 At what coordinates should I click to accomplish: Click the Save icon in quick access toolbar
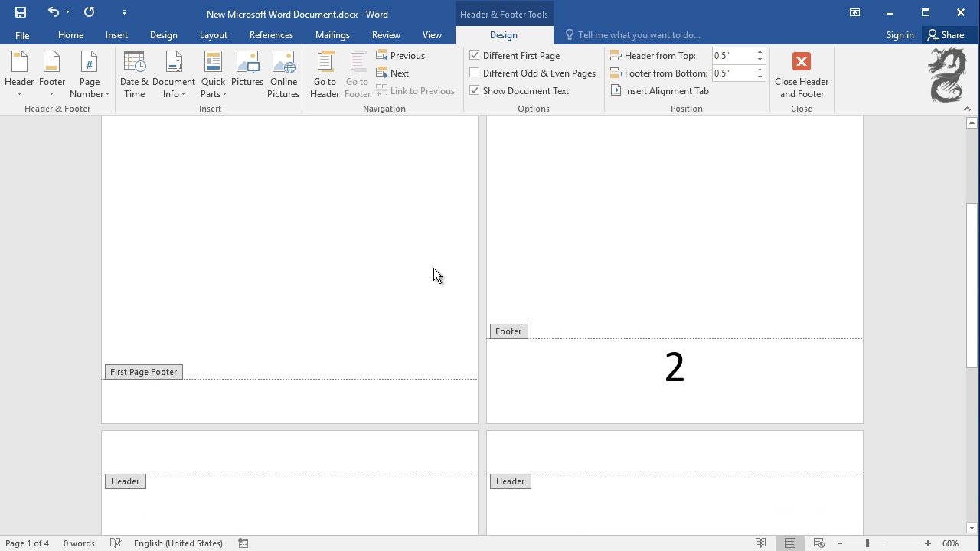pos(21,12)
